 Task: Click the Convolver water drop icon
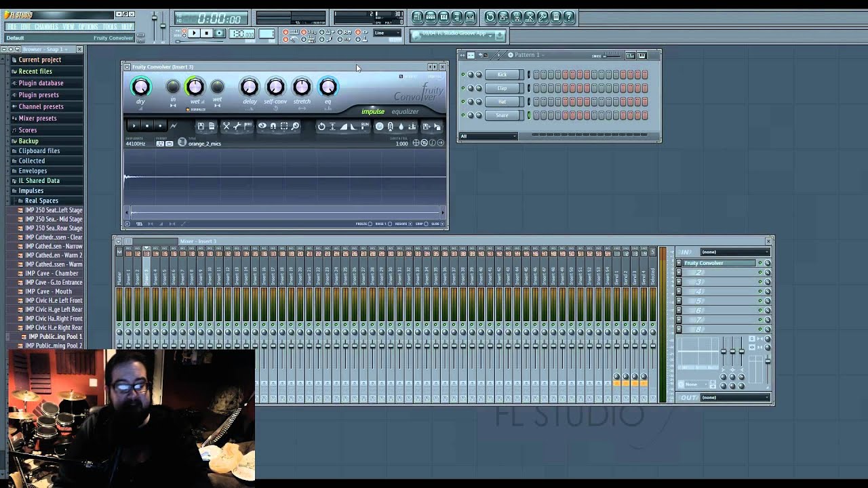tap(401, 126)
